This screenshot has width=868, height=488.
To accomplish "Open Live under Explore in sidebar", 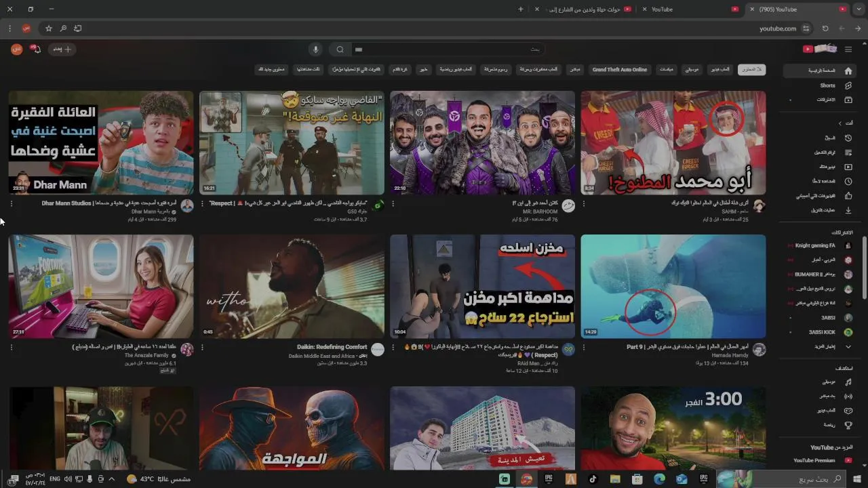I will click(819, 396).
